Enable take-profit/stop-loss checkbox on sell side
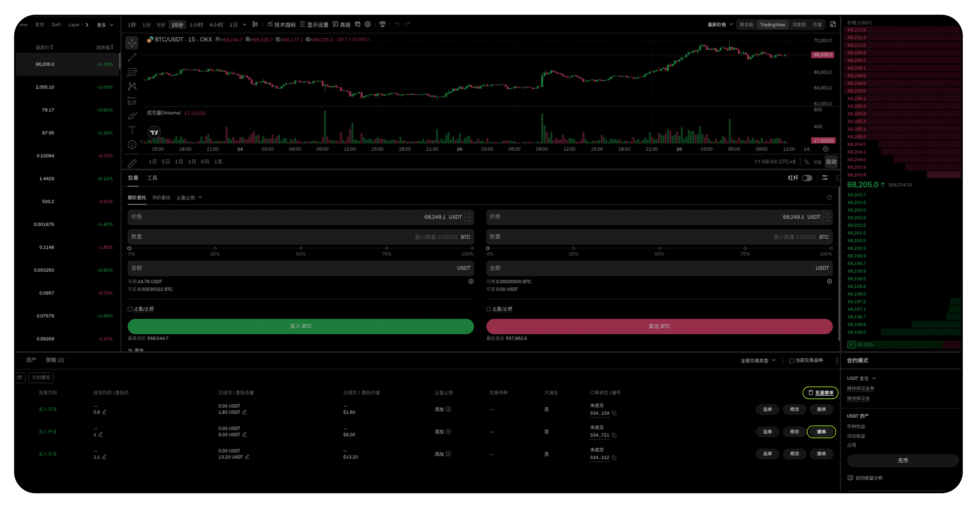 pyautogui.click(x=489, y=309)
